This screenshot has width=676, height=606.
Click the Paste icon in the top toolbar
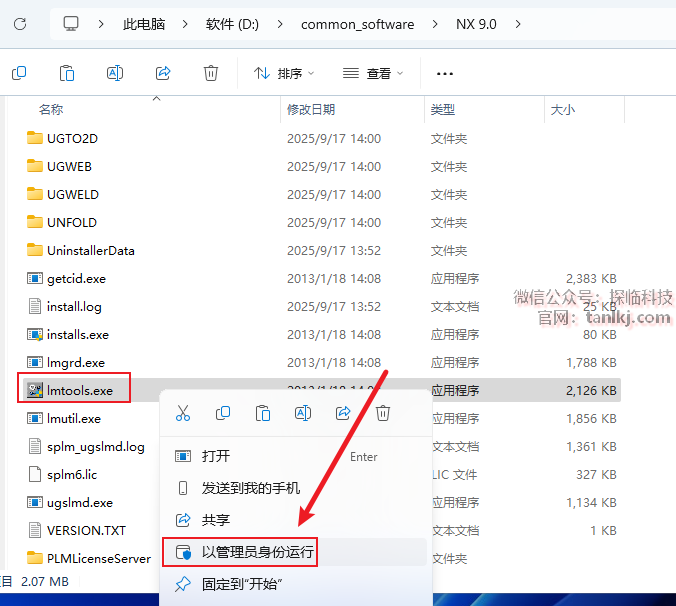pos(67,73)
